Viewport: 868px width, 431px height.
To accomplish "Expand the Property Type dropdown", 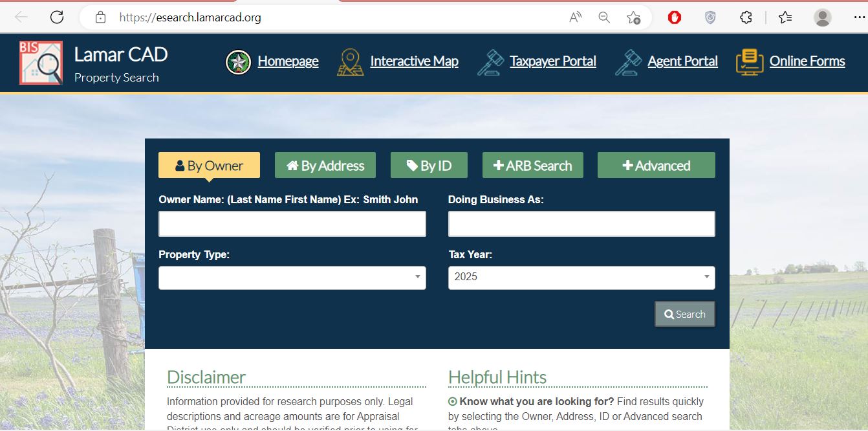I will pos(292,278).
